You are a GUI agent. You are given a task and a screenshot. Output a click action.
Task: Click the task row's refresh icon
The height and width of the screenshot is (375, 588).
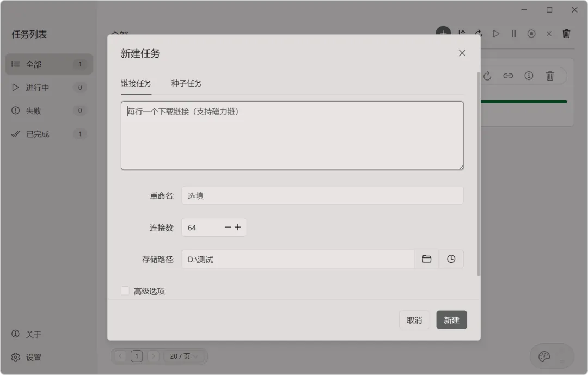pyautogui.click(x=487, y=76)
